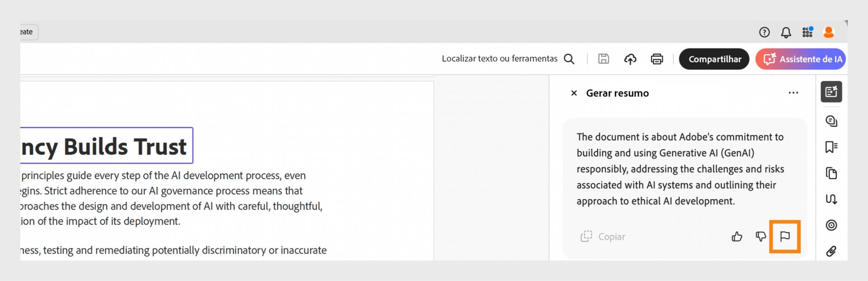The height and width of the screenshot is (281, 868).
Task: Give thumbs down to the summary
Action: pyautogui.click(x=761, y=236)
